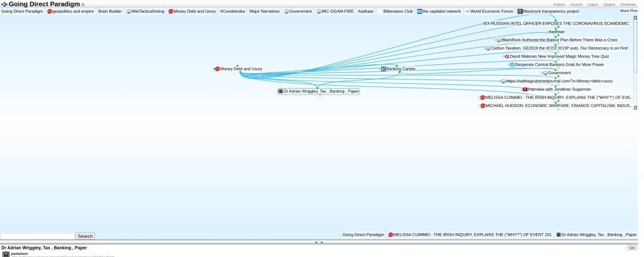Open the Billionaires Club pin
Image resolution: width=644 pixels, height=257 pixels.
[x=398, y=11]
